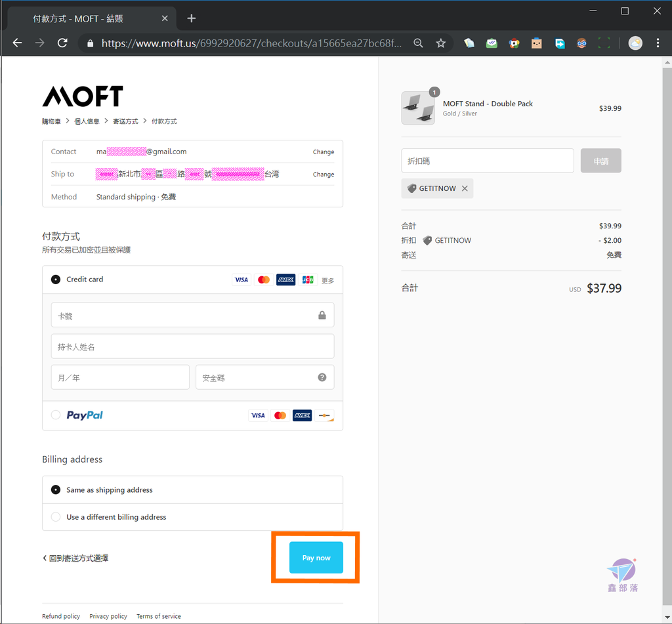Bookmark this page with the star
This screenshot has height=624, width=672.
pyautogui.click(x=440, y=43)
